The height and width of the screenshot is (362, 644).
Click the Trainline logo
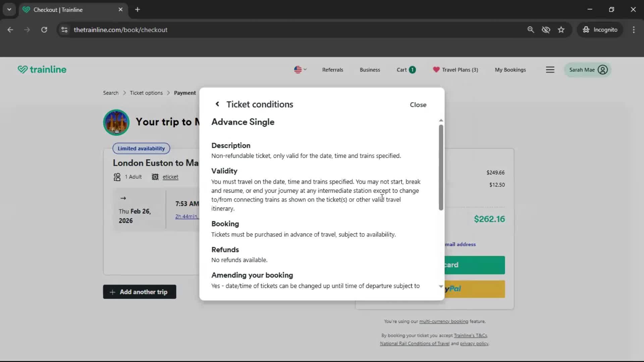(42, 70)
